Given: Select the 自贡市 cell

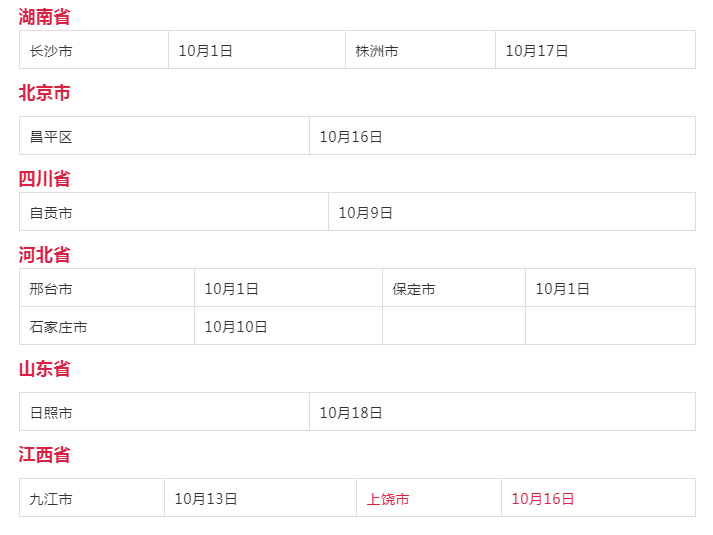Looking at the screenshot, I should click(174, 212).
